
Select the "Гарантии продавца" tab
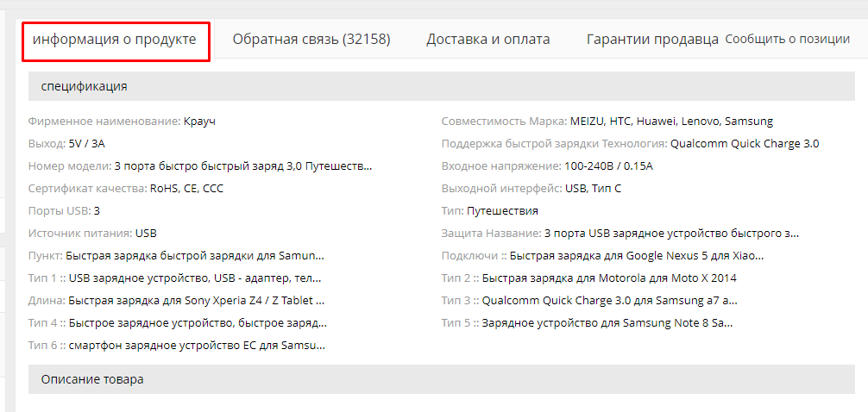pos(652,40)
